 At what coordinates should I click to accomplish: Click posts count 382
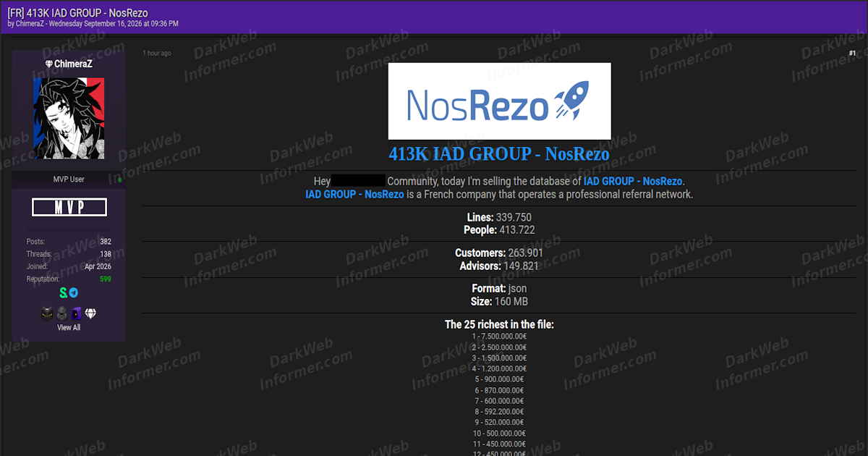pos(106,241)
